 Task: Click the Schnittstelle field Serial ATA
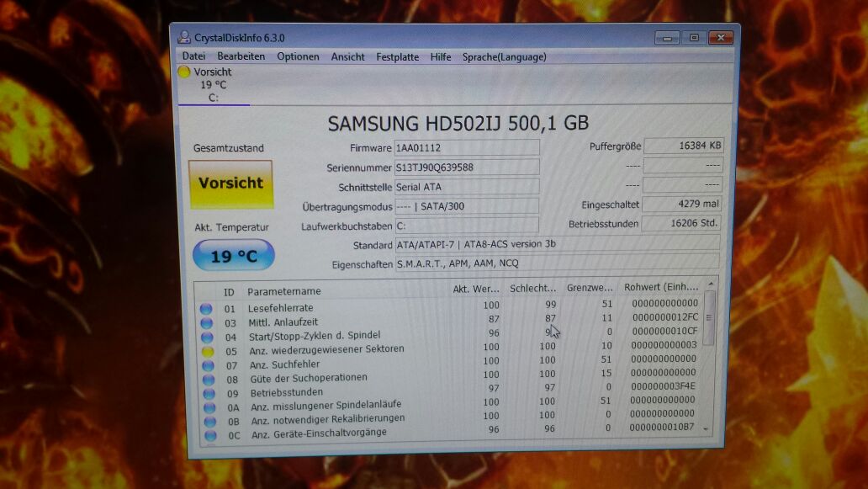[x=467, y=187]
